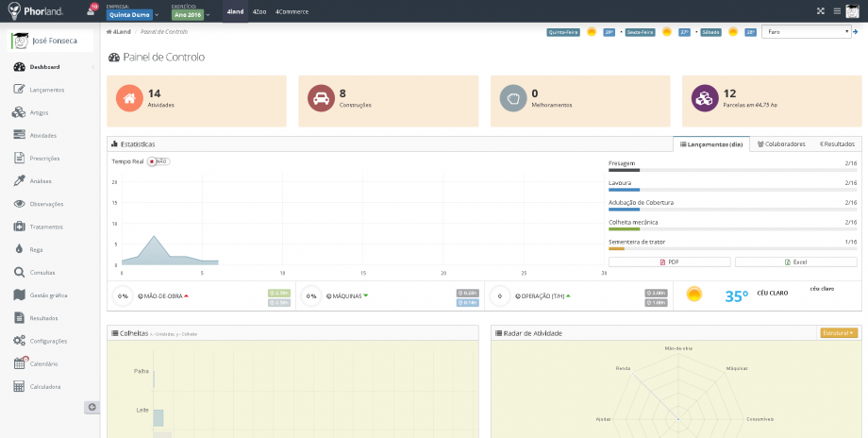Click the Observações eye icon in sidebar
Screen dimensions: 868x438
[x=20, y=204]
